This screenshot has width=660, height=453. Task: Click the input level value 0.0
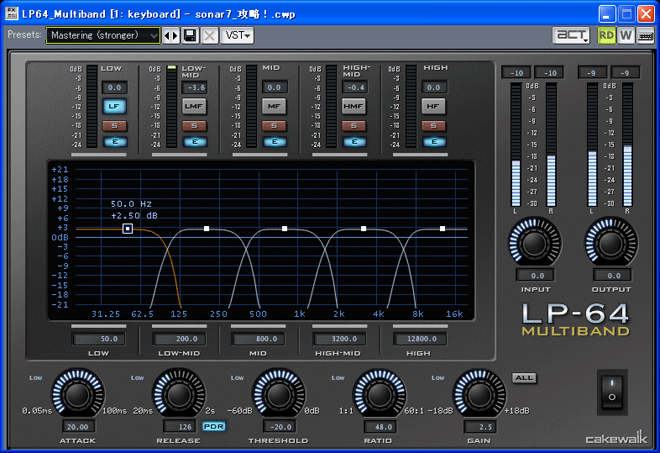coord(535,275)
